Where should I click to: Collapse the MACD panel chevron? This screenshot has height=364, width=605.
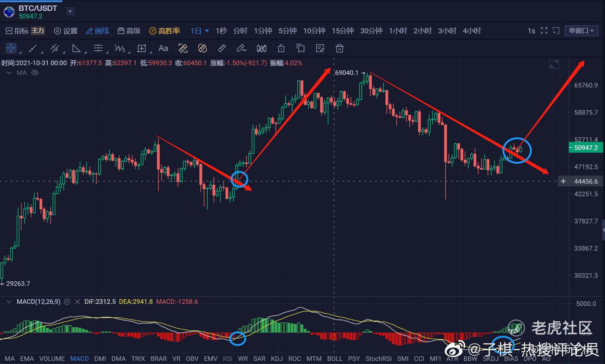tap(9, 302)
